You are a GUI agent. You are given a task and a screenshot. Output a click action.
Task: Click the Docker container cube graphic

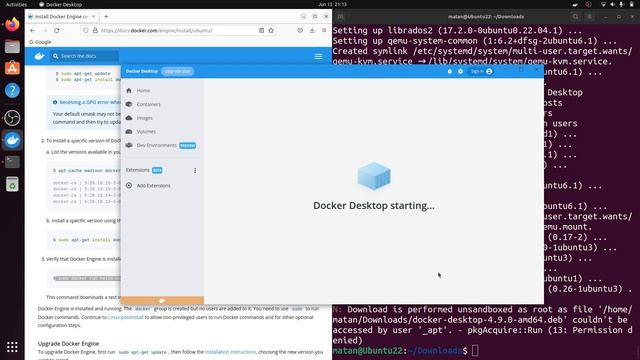[x=374, y=176]
